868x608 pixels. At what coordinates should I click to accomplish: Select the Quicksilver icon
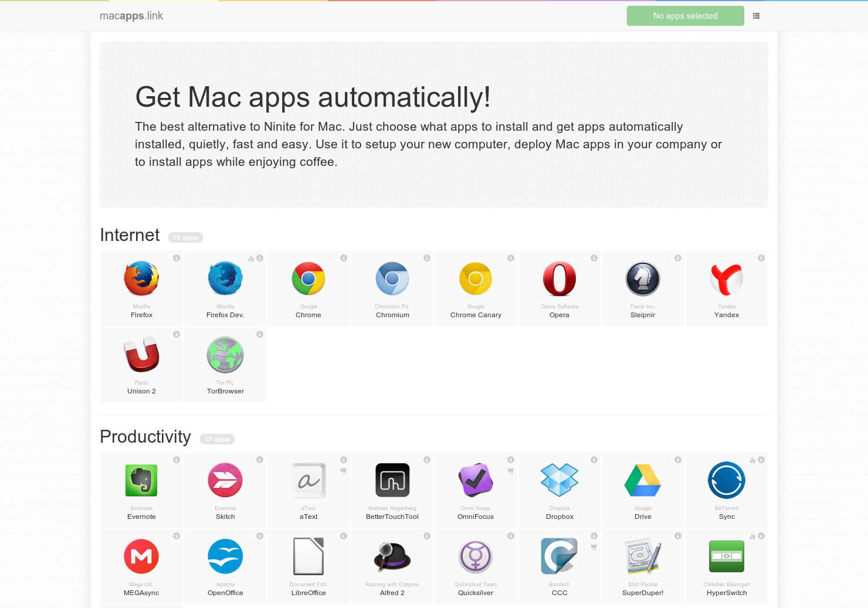(475, 556)
